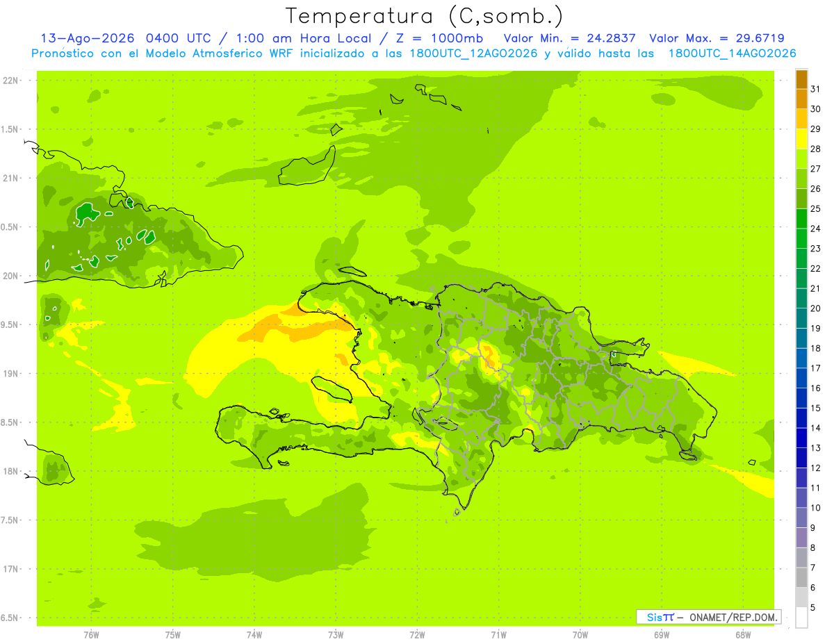Click the colorbar label '28'
Viewport: 834px width, 644px height.
point(815,149)
